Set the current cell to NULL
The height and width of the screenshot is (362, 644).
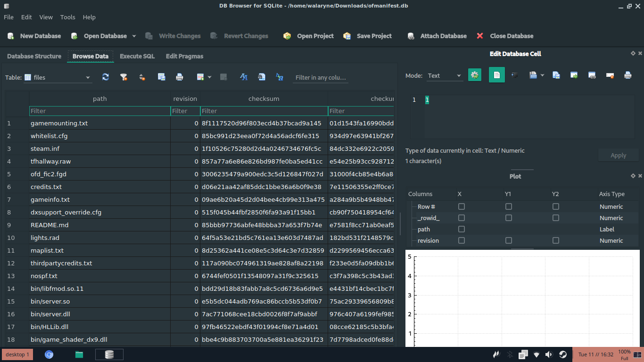[609, 75]
